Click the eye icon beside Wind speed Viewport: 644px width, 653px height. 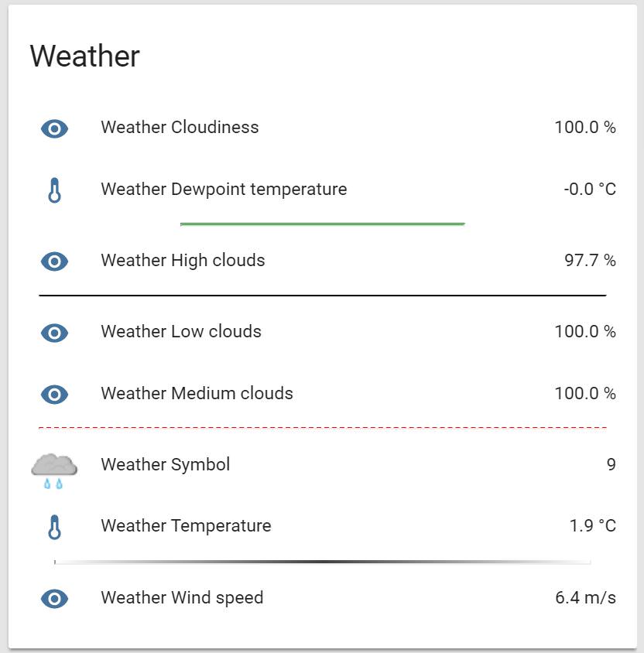point(54,599)
